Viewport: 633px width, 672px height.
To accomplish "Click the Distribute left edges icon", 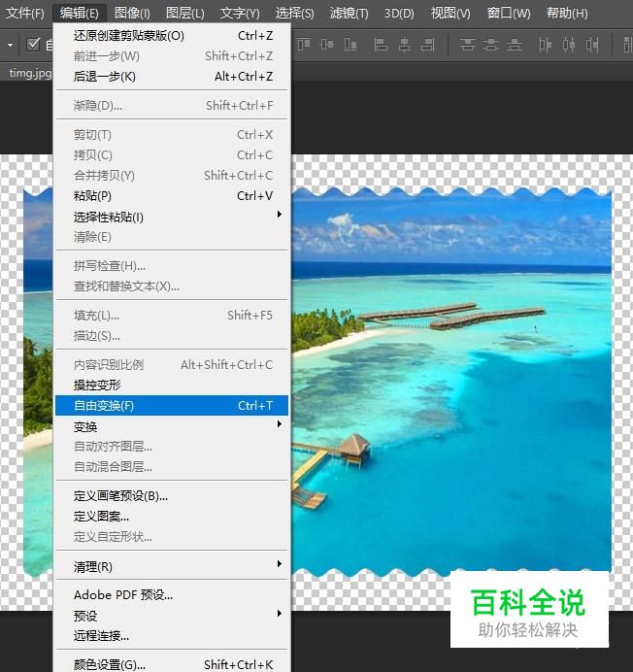I will (x=546, y=45).
